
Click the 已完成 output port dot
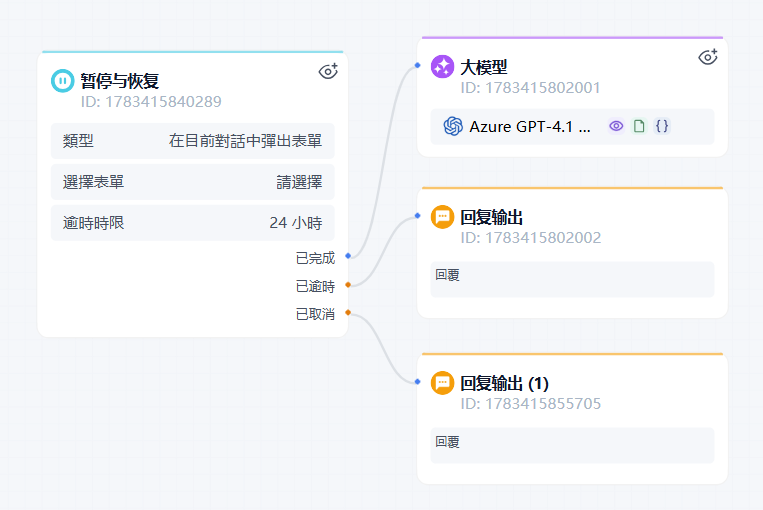(348, 255)
